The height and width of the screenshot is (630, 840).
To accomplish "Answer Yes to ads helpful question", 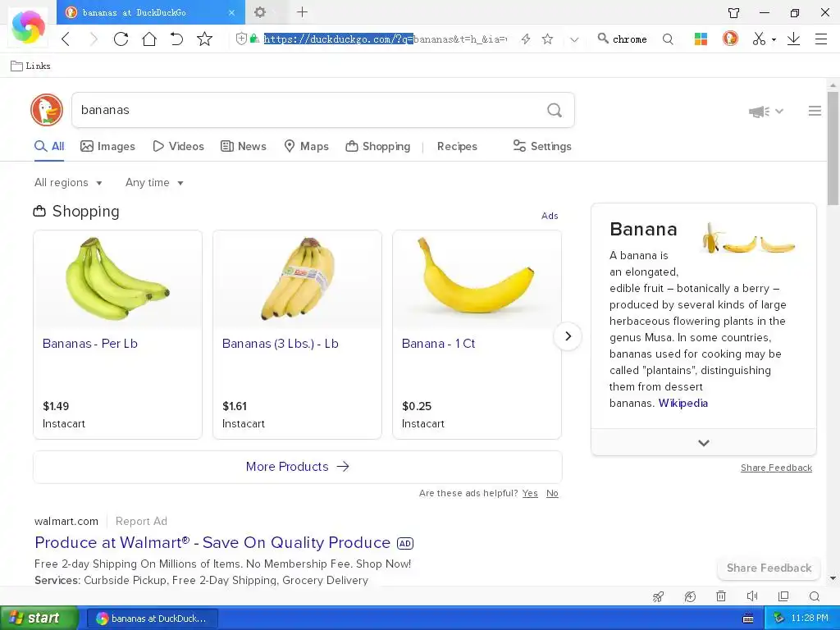I will tap(530, 493).
